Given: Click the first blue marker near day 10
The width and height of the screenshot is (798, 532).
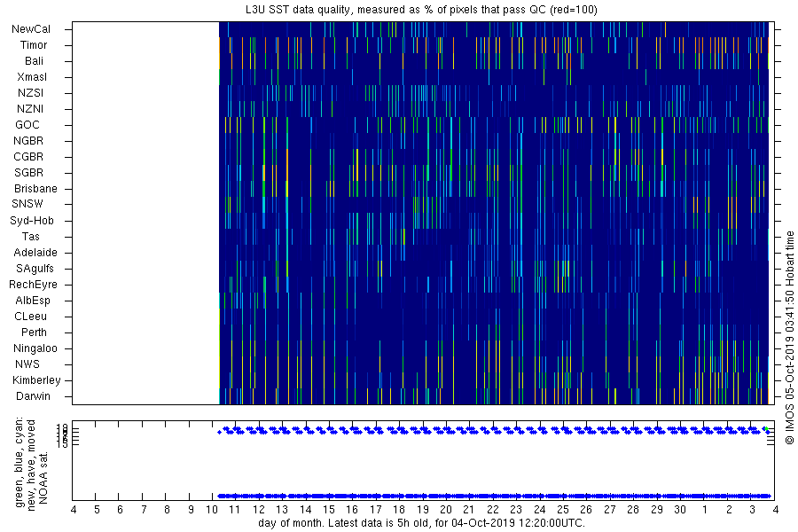Looking at the screenshot, I should coord(219,432).
